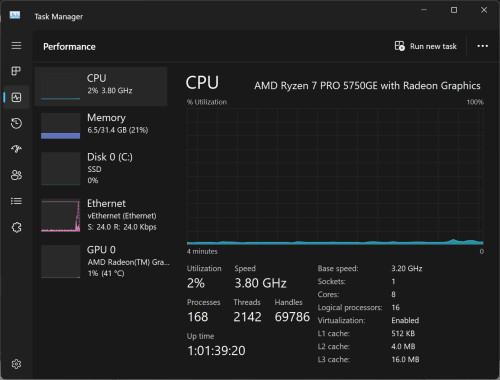This screenshot has height=380, width=500.
Task: Click the Ethernet activity mini graph
Action: [x=60, y=215]
